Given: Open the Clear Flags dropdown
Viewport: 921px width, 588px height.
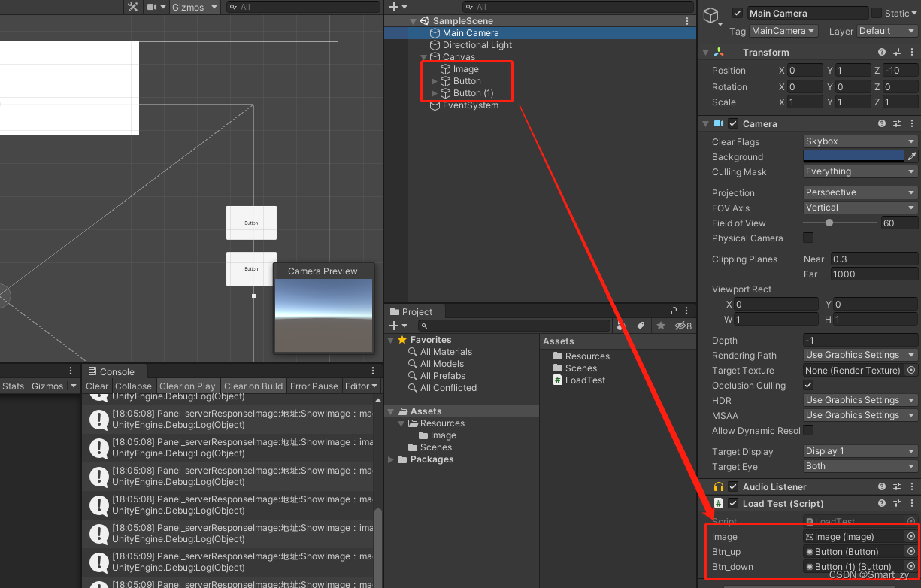Looking at the screenshot, I should [859, 141].
